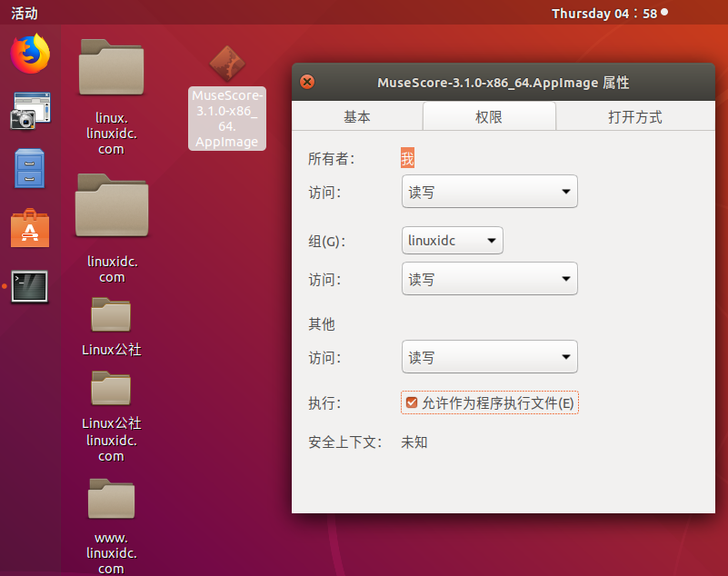This screenshot has width=728, height=576.
Task: Launch Firefox from the dock
Action: (x=30, y=54)
